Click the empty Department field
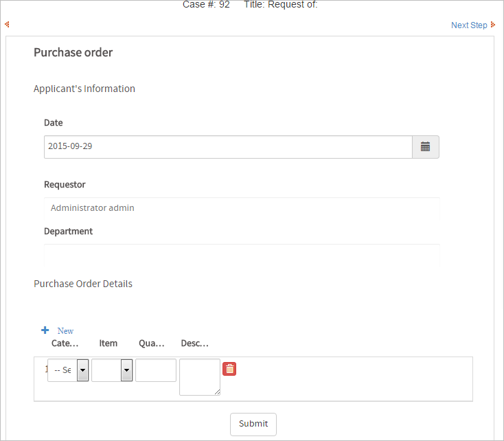The height and width of the screenshot is (441, 504). click(242, 256)
